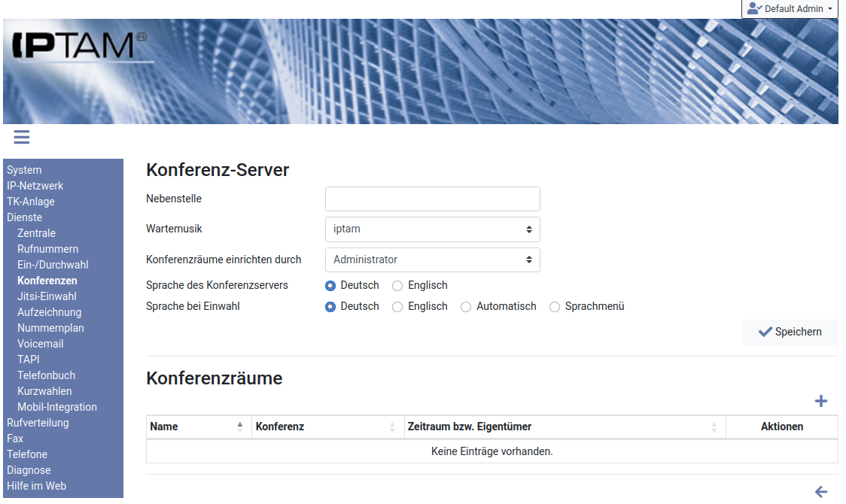Go to Rufverteilung in sidebar
The width and height of the screenshot is (846, 504).
38,423
